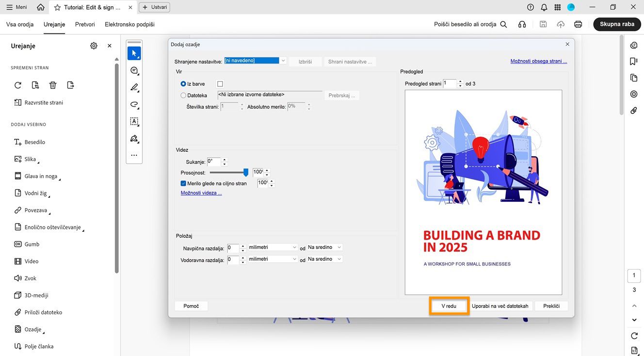Viewport: 644px width, 356px height.
Task: Open the account profile avatar
Action: [571, 7]
